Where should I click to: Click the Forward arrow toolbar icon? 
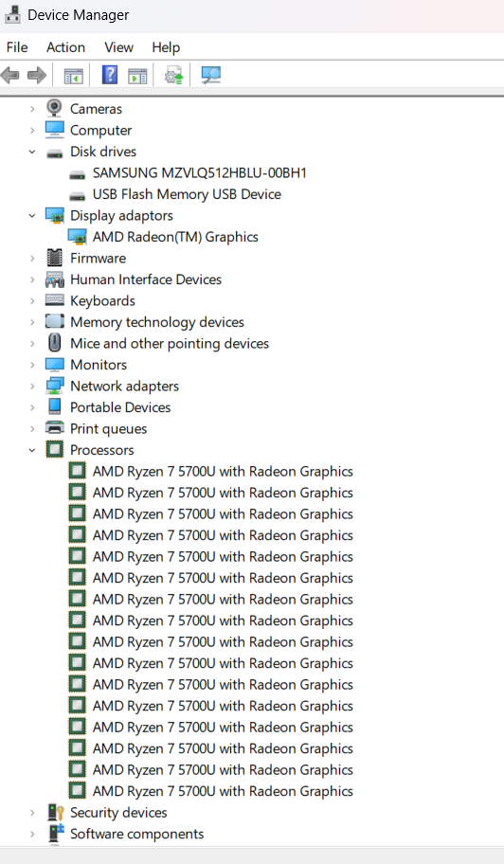click(x=37, y=75)
